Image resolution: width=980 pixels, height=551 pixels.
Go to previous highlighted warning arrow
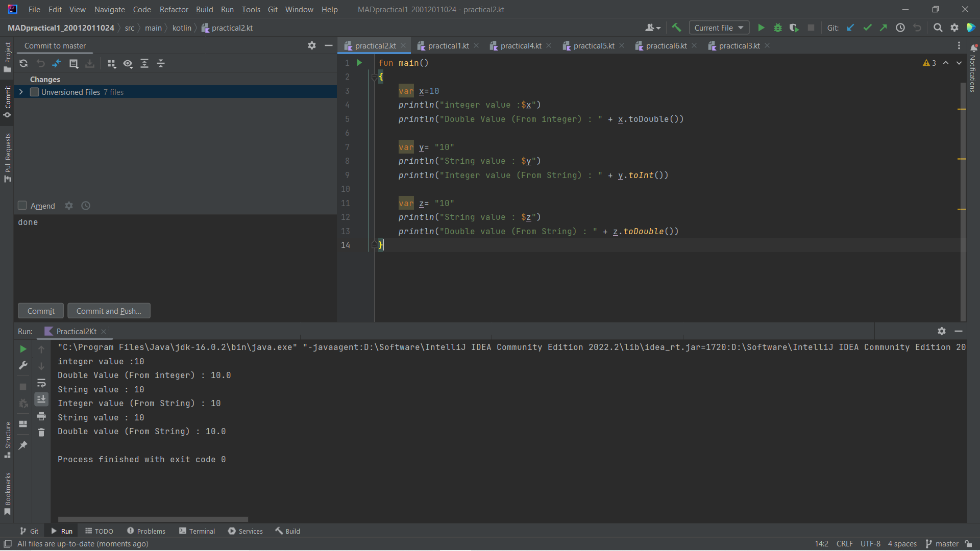tap(946, 63)
